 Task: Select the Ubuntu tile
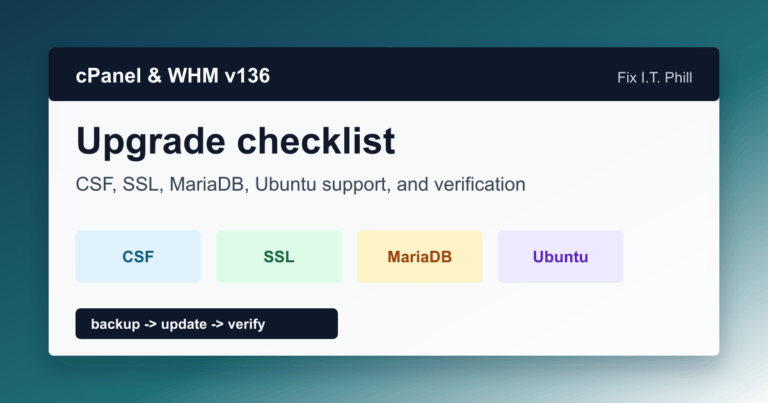(x=560, y=257)
